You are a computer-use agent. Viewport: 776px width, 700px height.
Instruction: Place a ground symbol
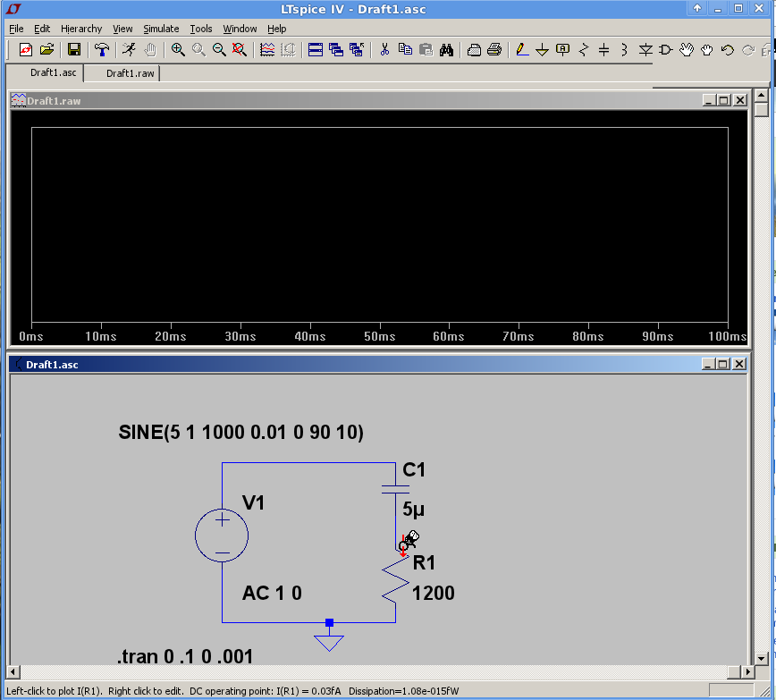pyautogui.click(x=542, y=49)
